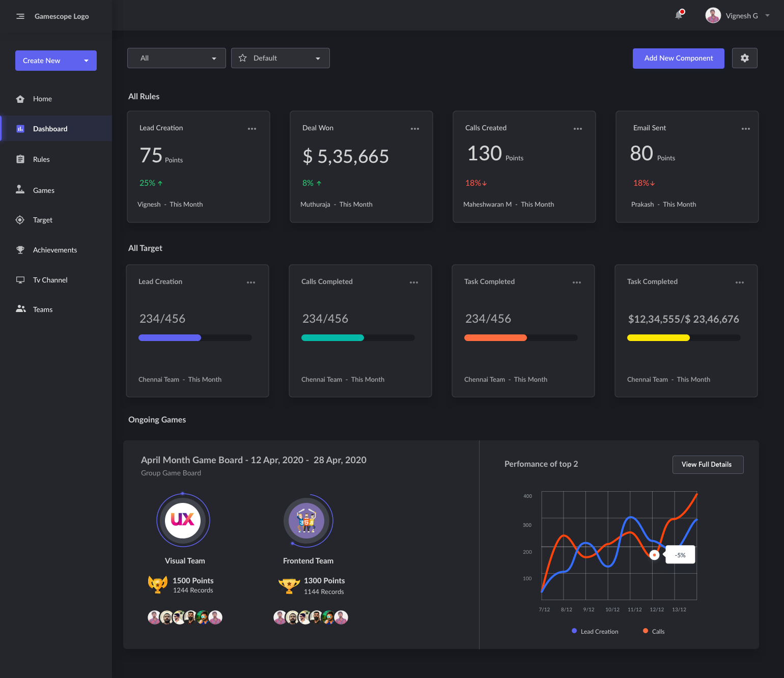
Task: Open the notifications bell
Action: [x=679, y=15]
